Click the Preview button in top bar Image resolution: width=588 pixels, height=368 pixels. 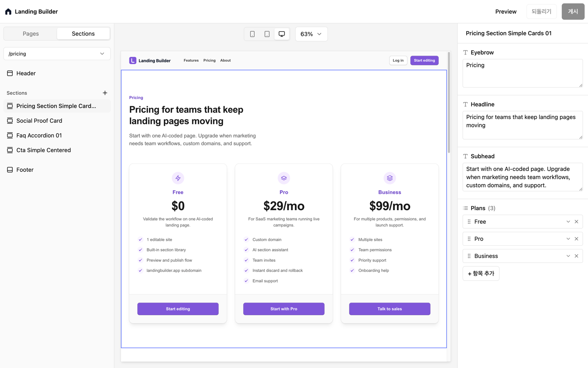[x=506, y=11]
